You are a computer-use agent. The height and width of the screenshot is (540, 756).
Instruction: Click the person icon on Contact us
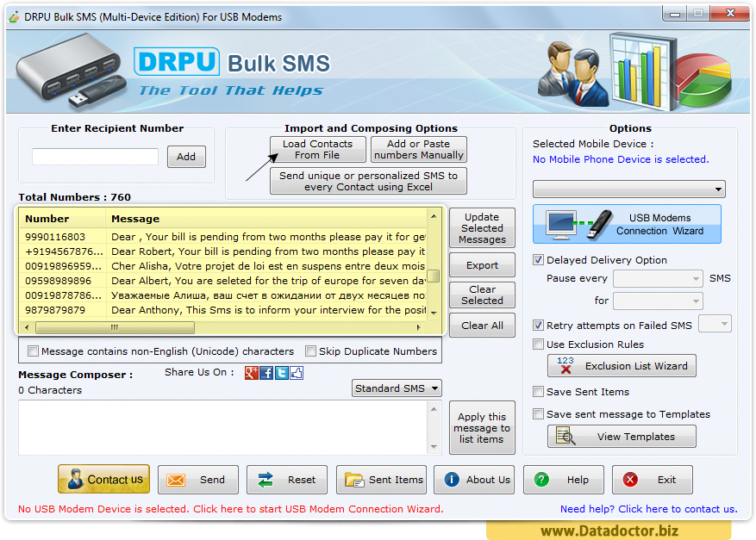tap(75, 480)
